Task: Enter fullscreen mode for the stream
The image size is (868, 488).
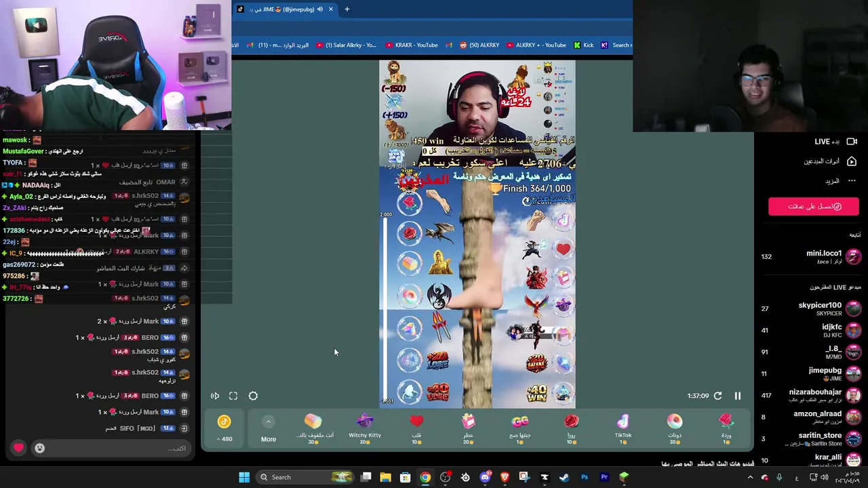Action: (x=233, y=396)
